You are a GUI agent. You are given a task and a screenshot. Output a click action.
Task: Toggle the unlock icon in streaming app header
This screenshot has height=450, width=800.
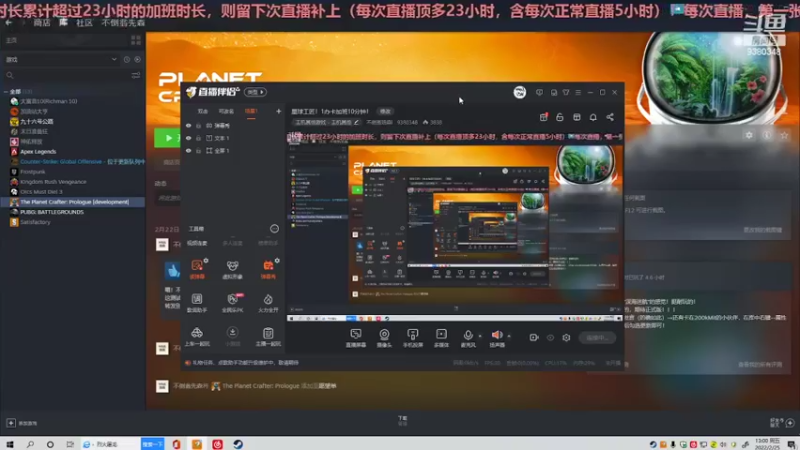(x=560, y=117)
